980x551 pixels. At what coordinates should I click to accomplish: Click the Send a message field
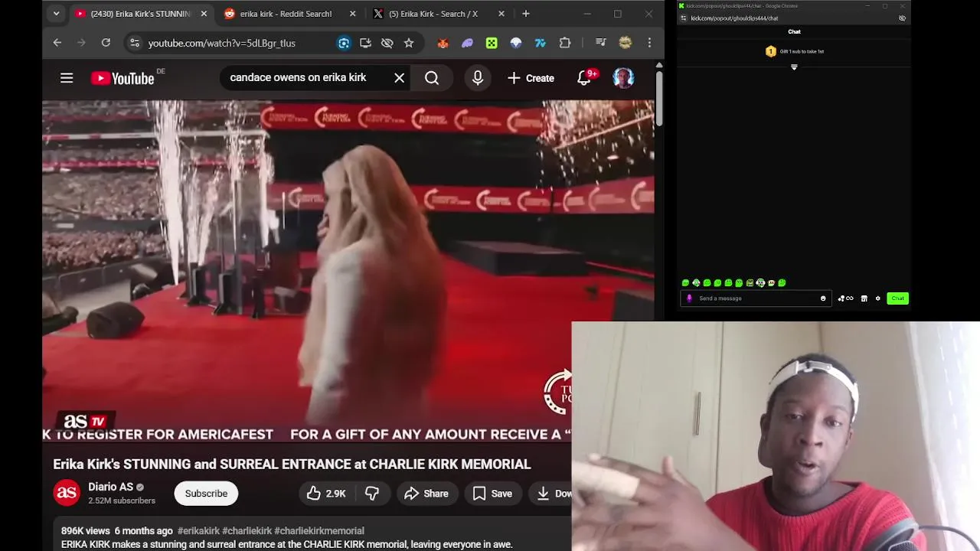tap(754, 298)
